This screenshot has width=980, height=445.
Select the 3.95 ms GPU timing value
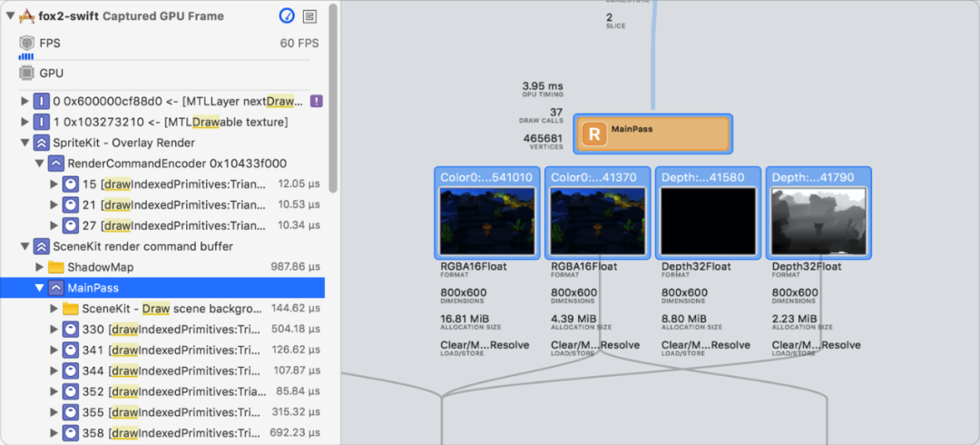pos(543,85)
